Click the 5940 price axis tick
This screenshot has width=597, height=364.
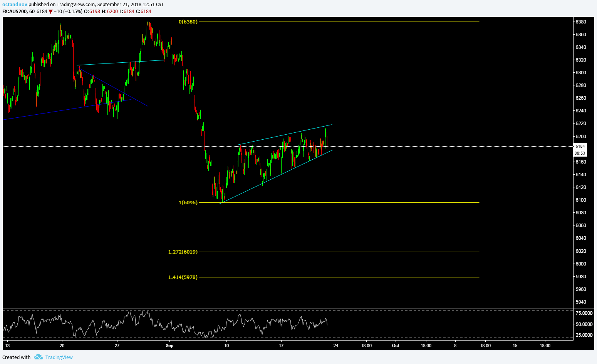coord(581,302)
